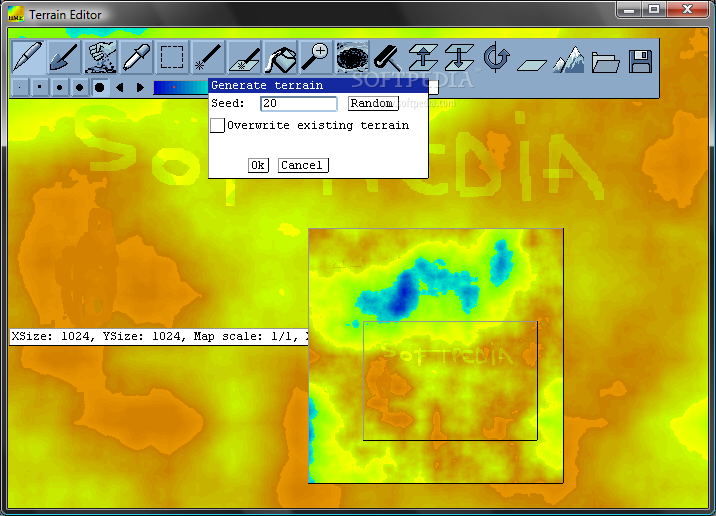Toggle Overwrite existing terrain checkbox
The height and width of the screenshot is (516, 716).
tap(217, 125)
